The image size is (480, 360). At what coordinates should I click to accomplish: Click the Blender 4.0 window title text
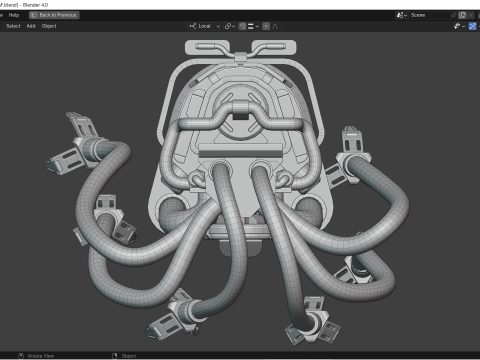click(x=35, y=5)
